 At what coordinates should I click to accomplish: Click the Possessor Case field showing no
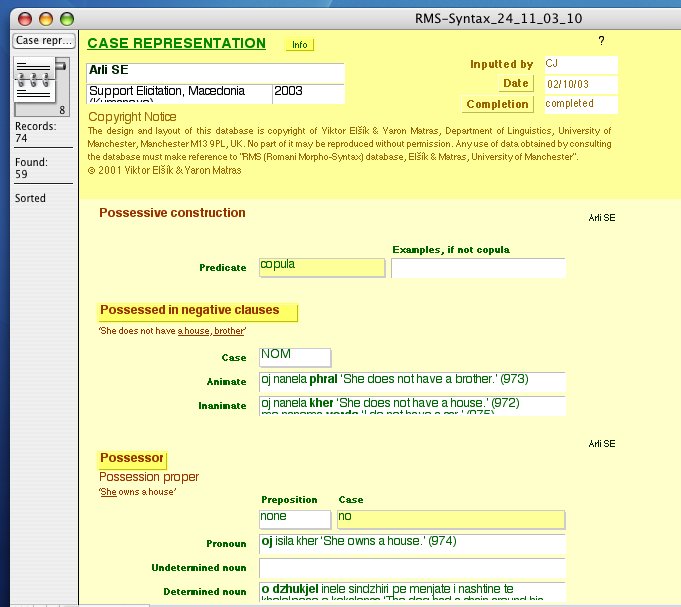pos(451,519)
